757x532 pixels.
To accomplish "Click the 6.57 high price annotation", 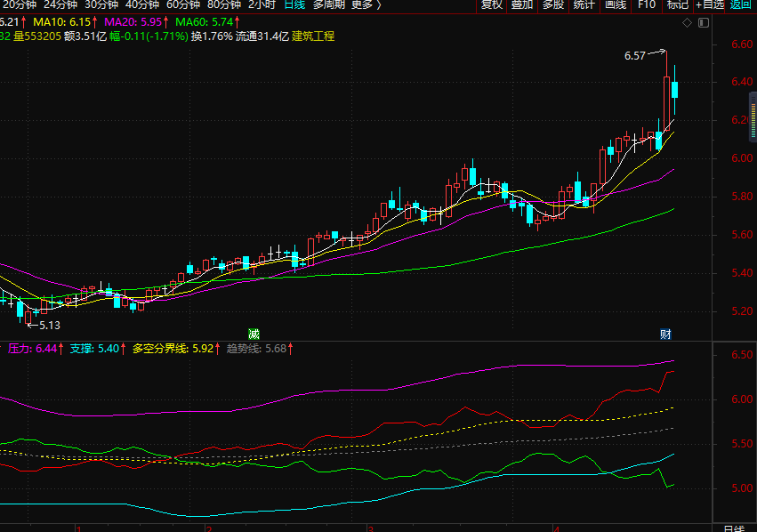I will (x=635, y=55).
